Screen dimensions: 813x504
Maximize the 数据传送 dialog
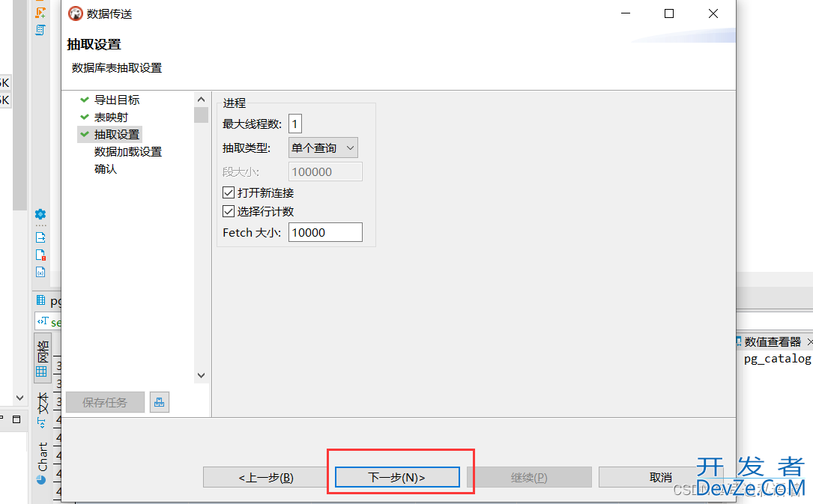[x=669, y=13]
